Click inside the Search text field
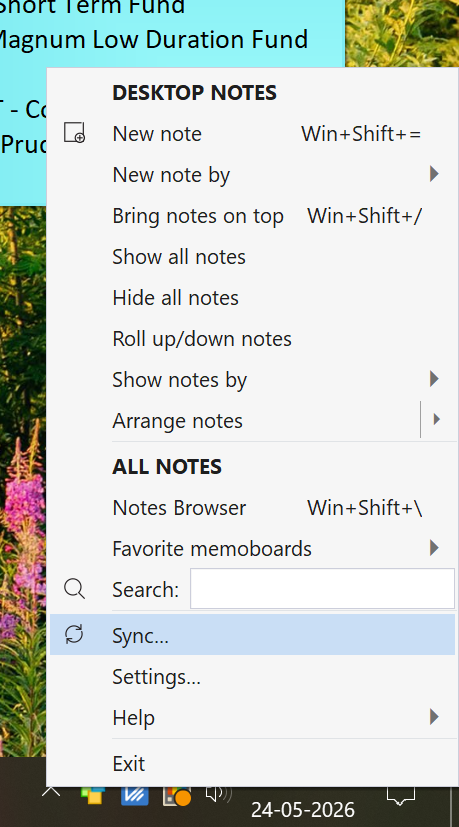The height and width of the screenshot is (827, 459). click(x=322, y=589)
